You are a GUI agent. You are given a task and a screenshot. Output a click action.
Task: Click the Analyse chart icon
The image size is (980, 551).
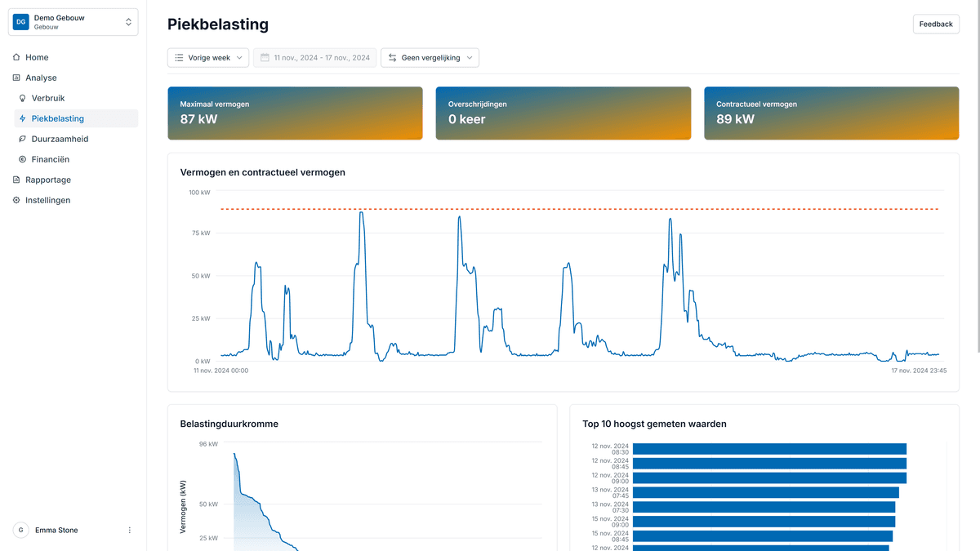point(16,78)
